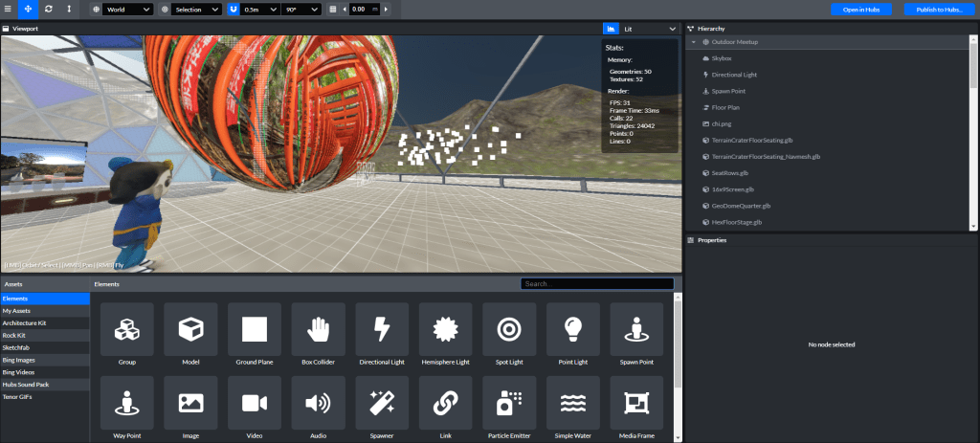The height and width of the screenshot is (443, 980).
Task: Click the Publish to Hubs button
Action: (x=939, y=9)
